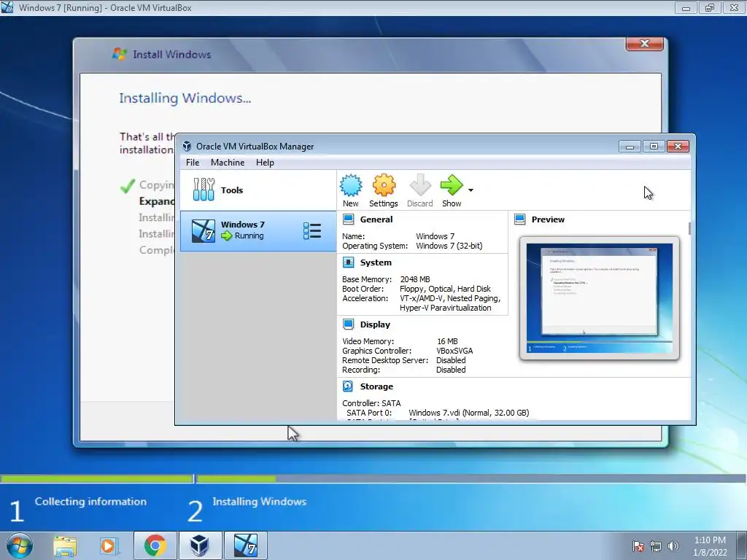Close the VirtualBox Manager window
This screenshot has height=560, width=747.
point(678,146)
